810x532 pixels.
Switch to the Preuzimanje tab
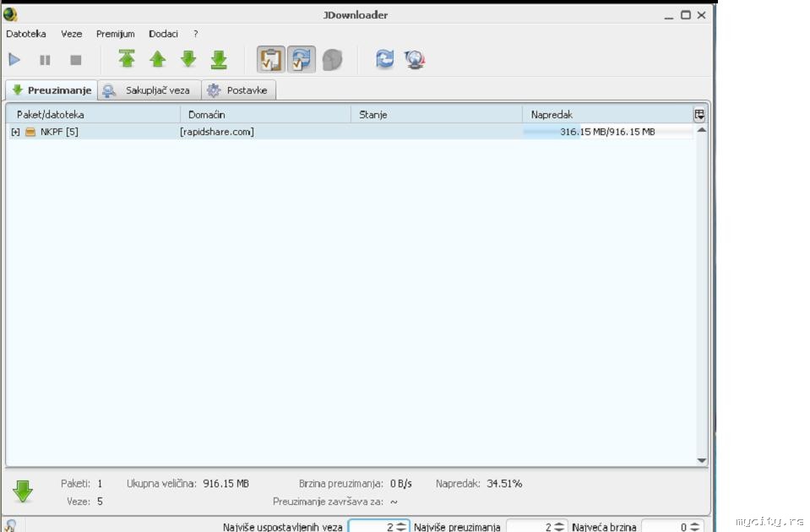click(52, 90)
